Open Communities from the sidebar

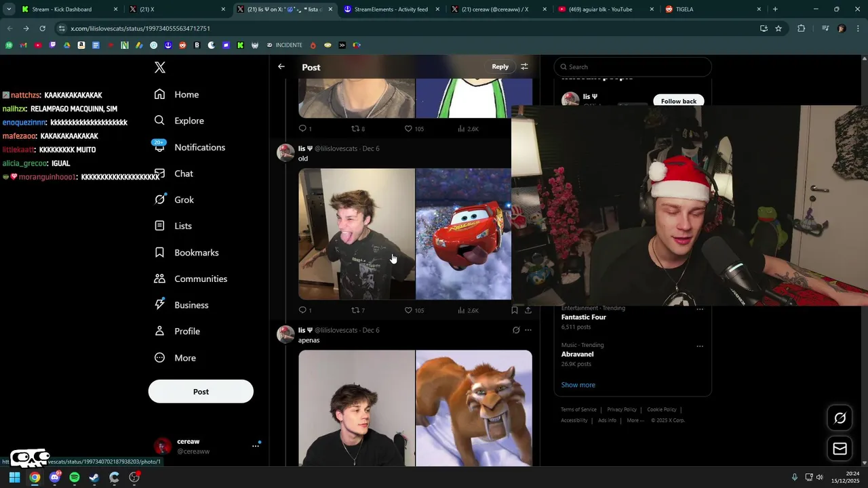pos(191,279)
